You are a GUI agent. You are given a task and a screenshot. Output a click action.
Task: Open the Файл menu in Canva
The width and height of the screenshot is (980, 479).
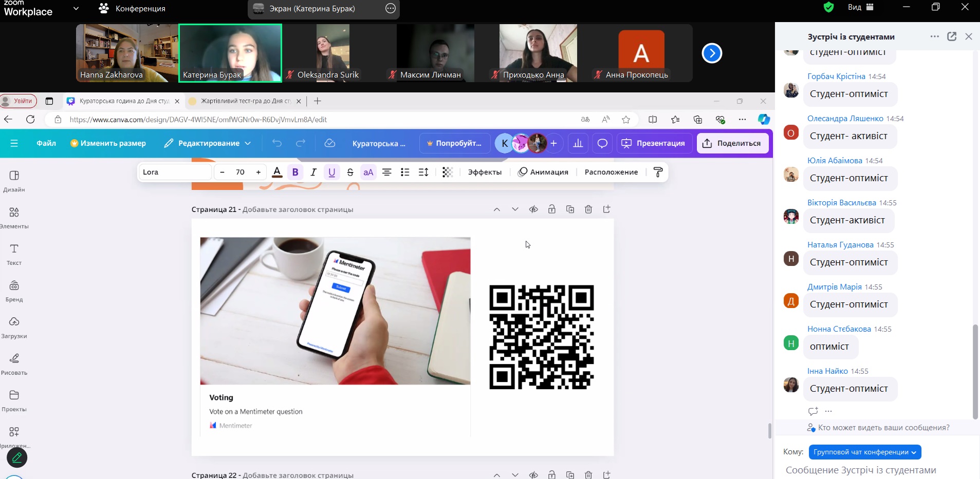point(46,143)
